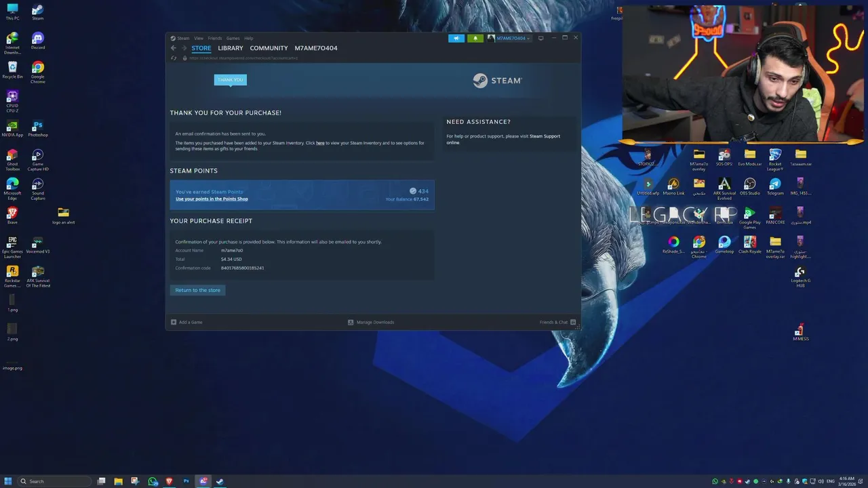Select This PC desktop icon
Image resolution: width=868 pixels, height=488 pixels.
point(12,12)
